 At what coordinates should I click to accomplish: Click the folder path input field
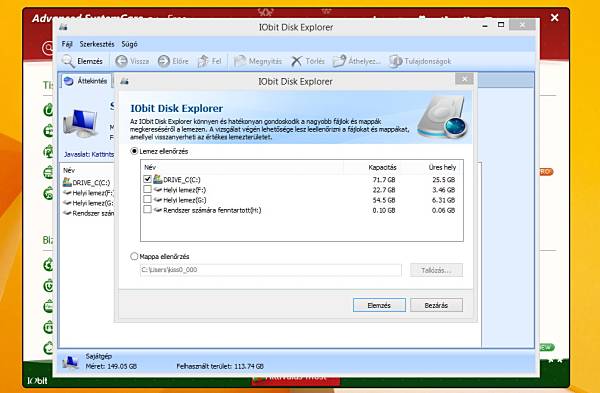click(x=271, y=270)
